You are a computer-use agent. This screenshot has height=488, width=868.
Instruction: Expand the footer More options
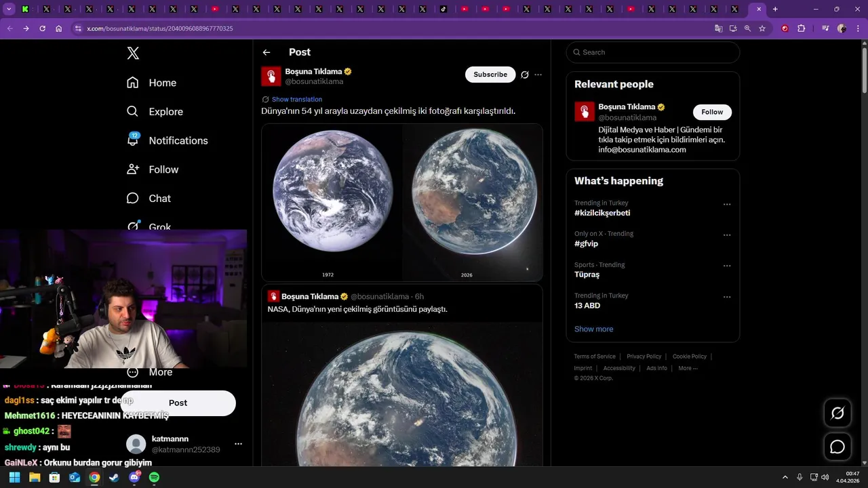688,368
